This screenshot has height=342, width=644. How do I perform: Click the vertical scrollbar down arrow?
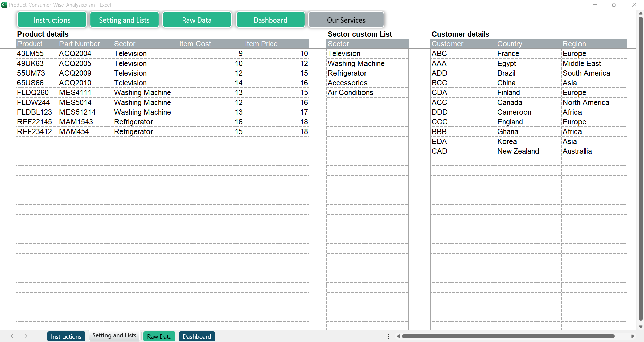point(641,327)
